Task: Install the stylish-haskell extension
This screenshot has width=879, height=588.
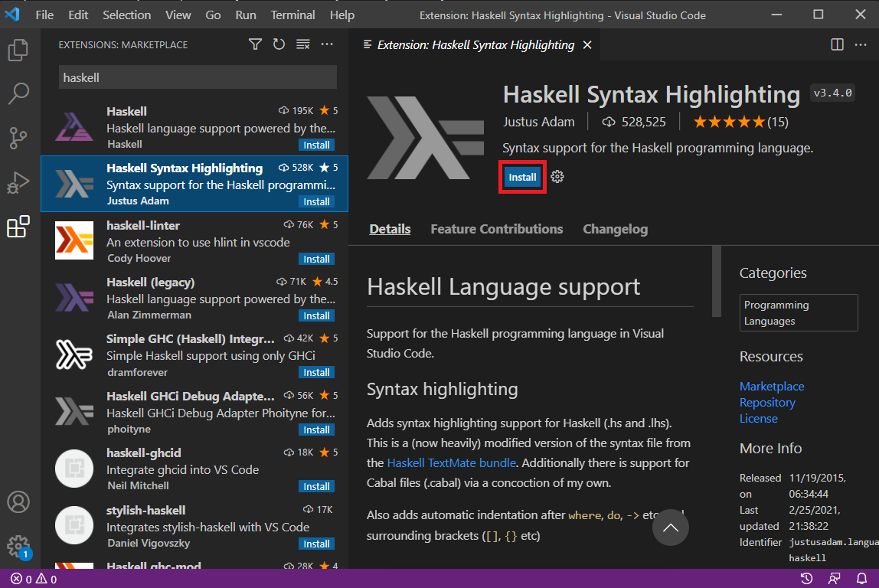Action: tap(316, 544)
